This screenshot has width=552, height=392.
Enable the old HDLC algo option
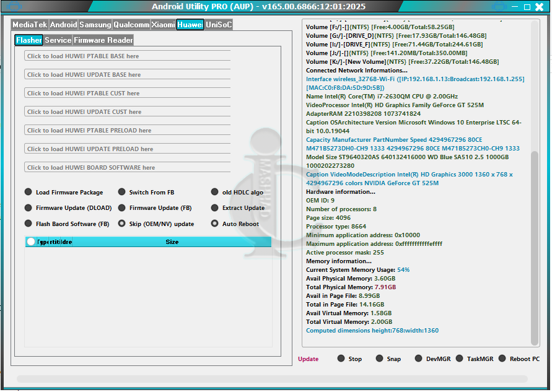coord(215,192)
